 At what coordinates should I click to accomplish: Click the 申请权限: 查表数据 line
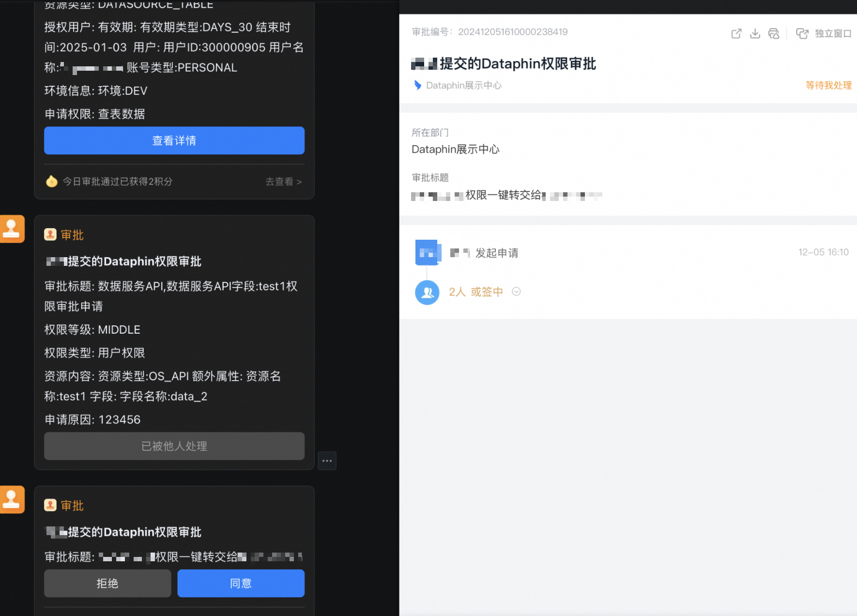point(95,114)
